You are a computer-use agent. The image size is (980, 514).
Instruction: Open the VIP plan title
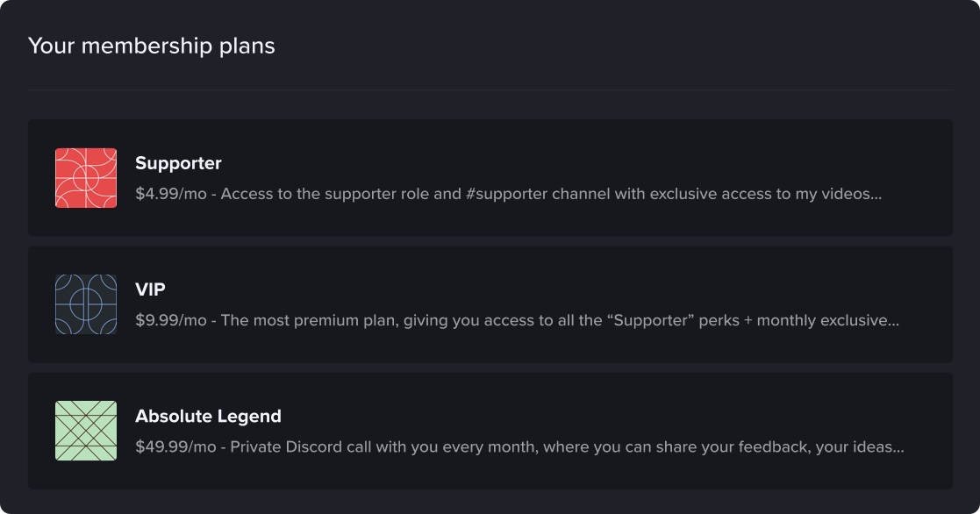point(150,289)
